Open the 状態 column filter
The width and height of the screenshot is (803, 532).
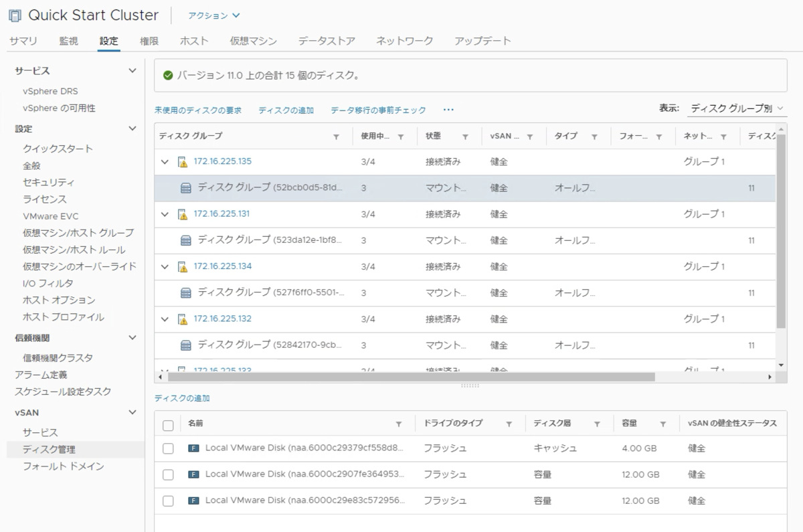point(465,137)
